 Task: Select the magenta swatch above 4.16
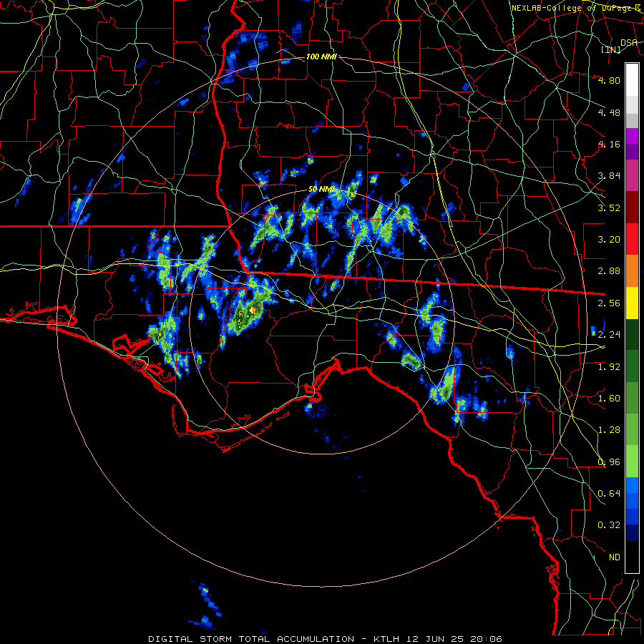[x=632, y=136]
